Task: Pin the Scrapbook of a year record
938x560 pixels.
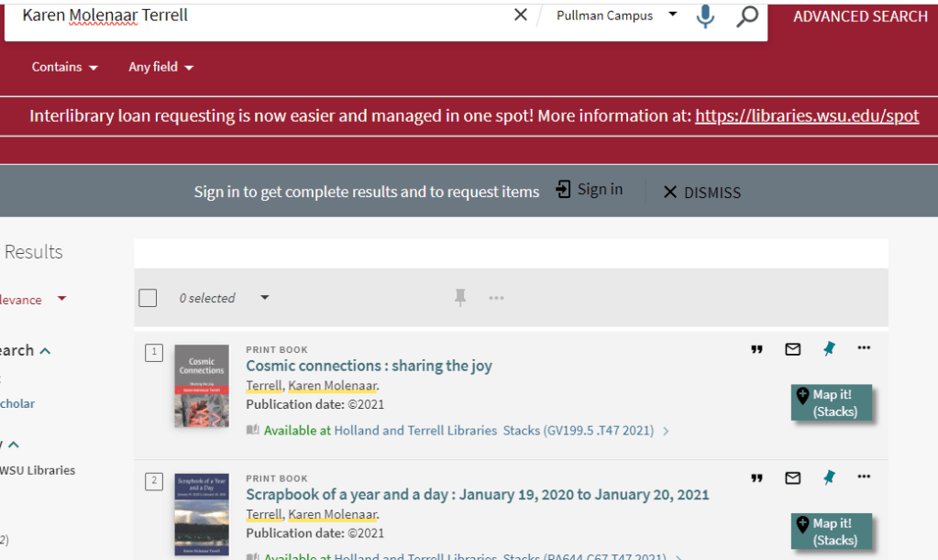Action: click(829, 478)
